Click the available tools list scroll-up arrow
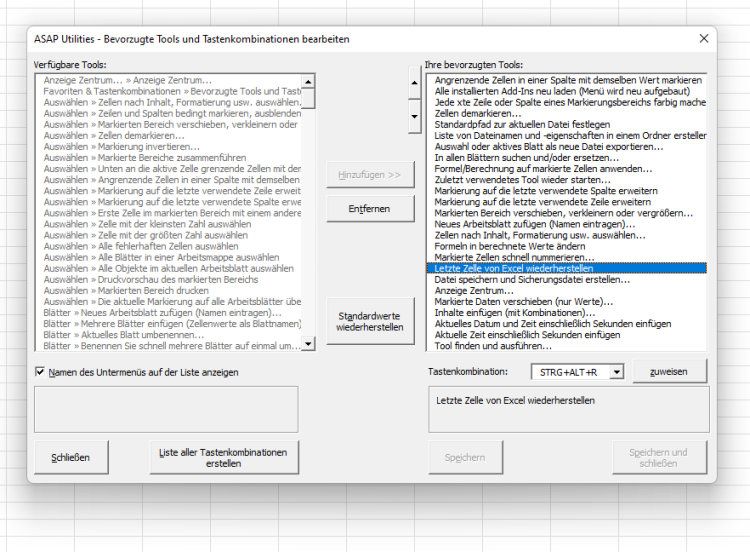Viewport: 750px width, 552px height. (x=308, y=81)
